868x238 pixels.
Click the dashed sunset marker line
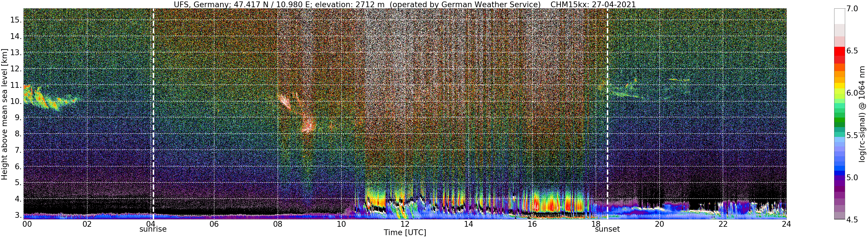607,114
